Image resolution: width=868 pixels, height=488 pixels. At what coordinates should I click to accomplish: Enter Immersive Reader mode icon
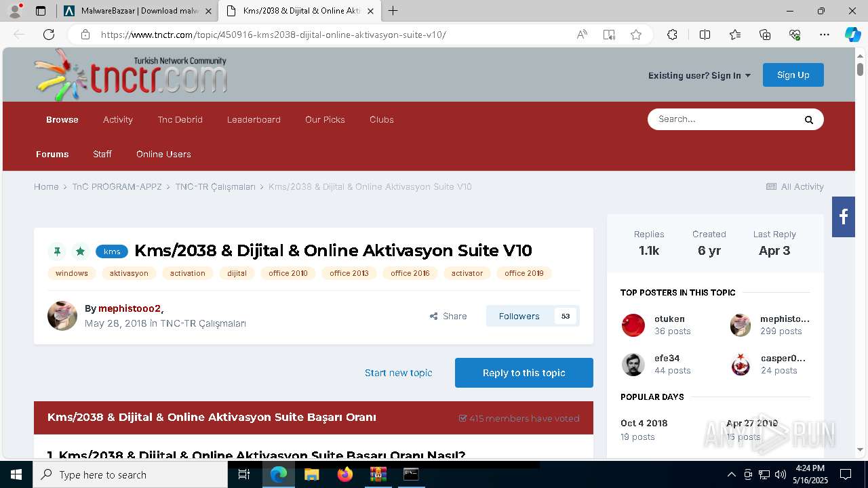click(x=609, y=35)
